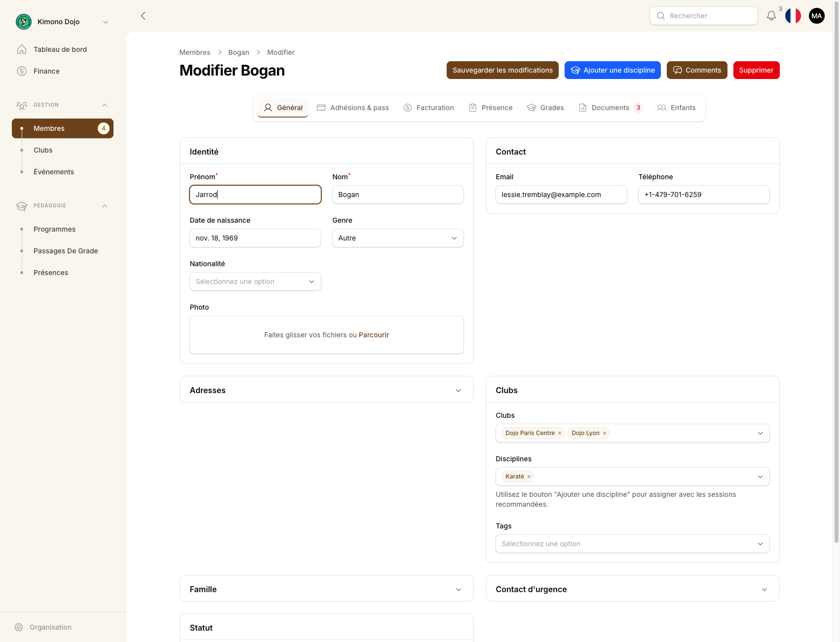Switch to the Documents tab
This screenshot has width=840, height=642.
[610, 108]
